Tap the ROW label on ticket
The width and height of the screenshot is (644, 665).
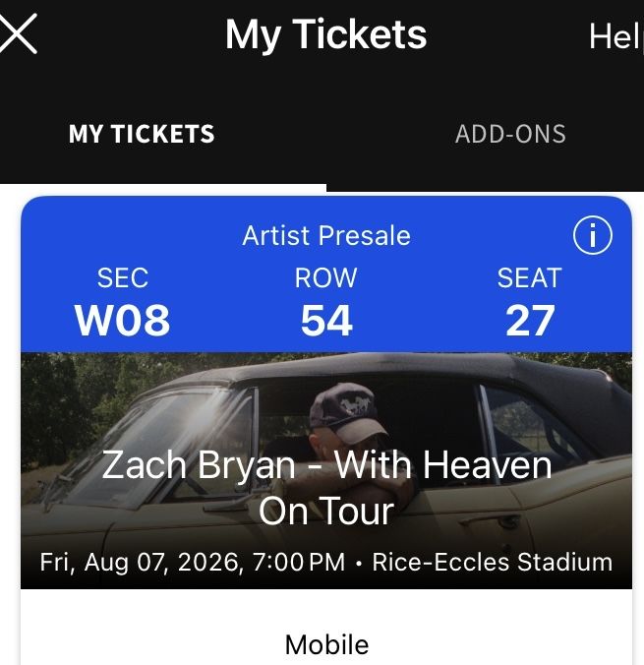(325, 278)
